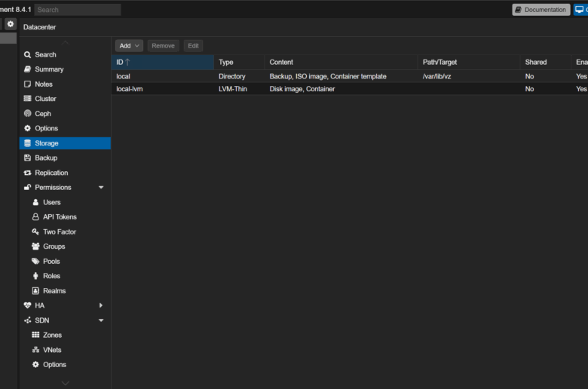Click the Cluster server icon

click(x=27, y=99)
